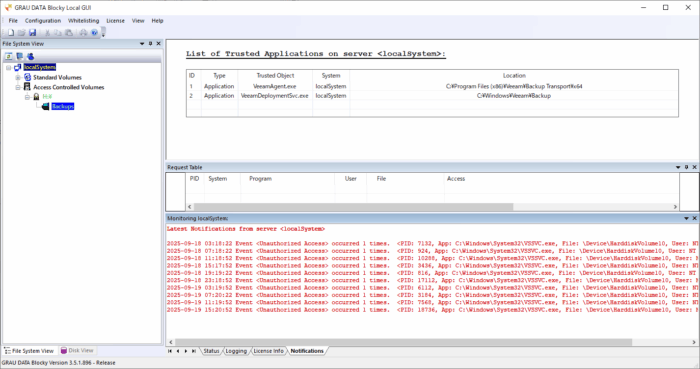
Task: Click the VeeamDeploymentSvc.exe trusted object cell
Action: coord(275,95)
